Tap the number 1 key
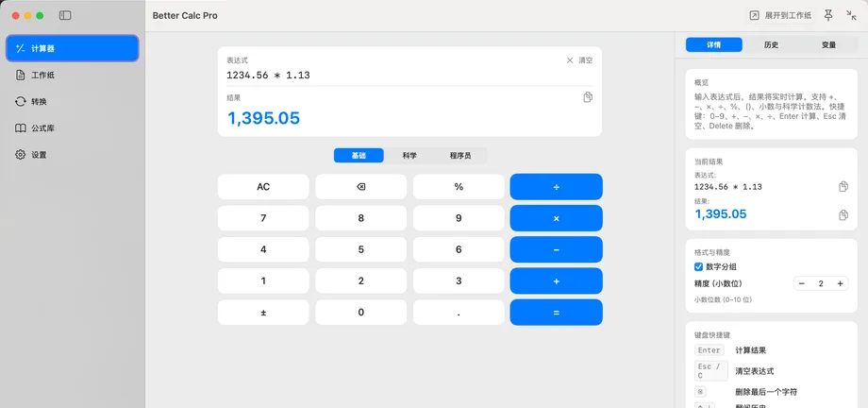868x408 pixels. pos(263,281)
